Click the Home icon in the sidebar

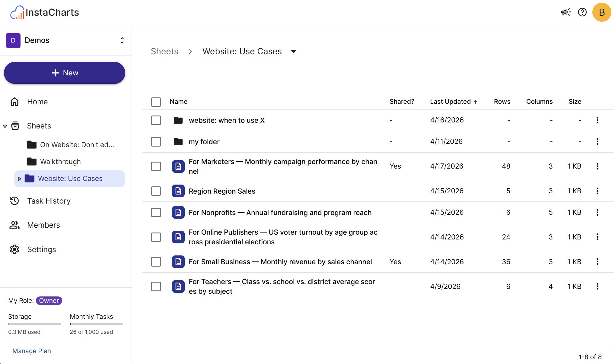[14, 102]
